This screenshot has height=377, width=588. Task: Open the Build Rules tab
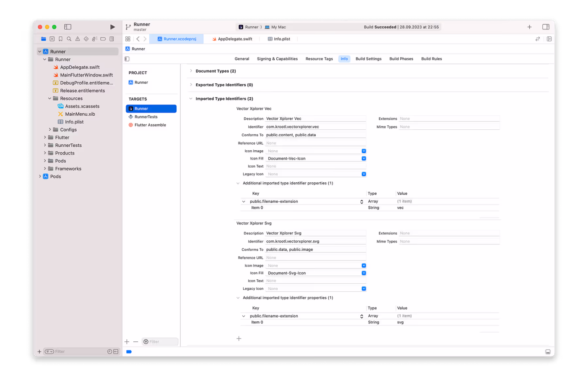[x=431, y=59]
